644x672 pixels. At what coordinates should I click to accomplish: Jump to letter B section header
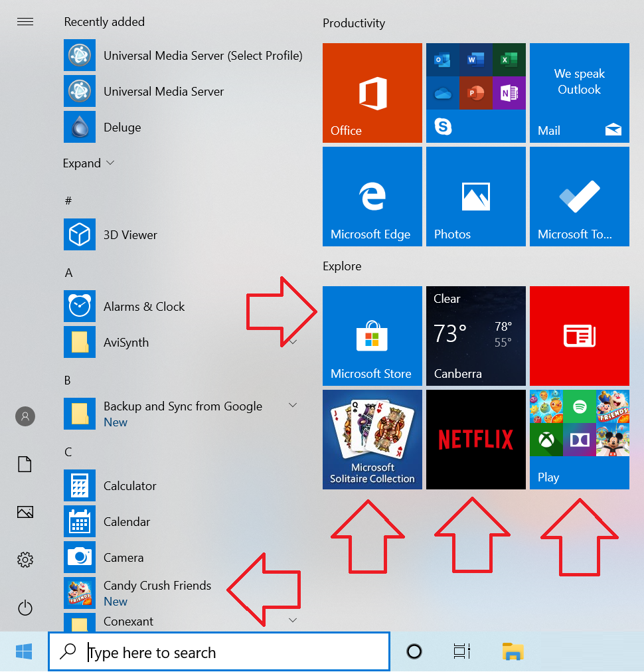coord(67,380)
